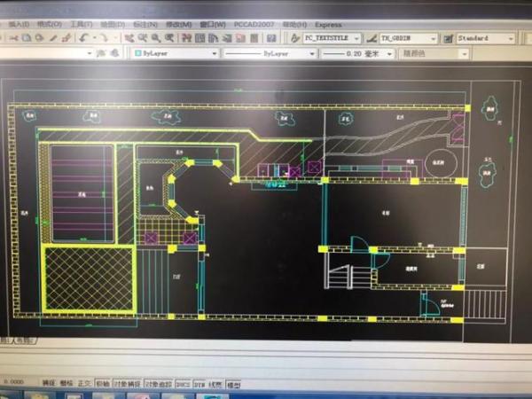532x399 pixels.
Task: Open the QuickCalc calculator icon
Action: pos(254,38)
